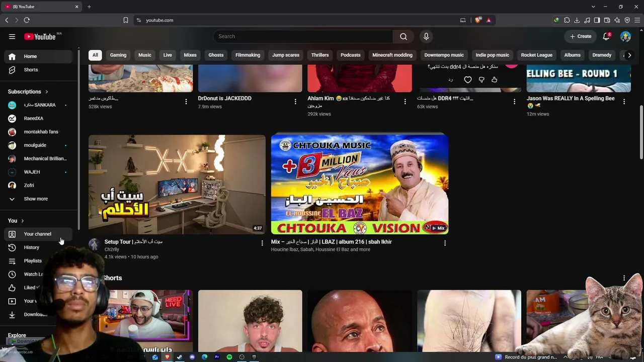Open Brave Shields panel
The image size is (644, 362).
(478, 20)
